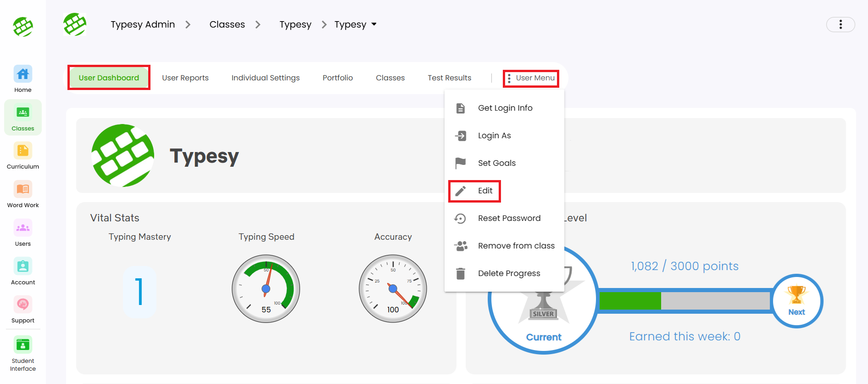The image size is (868, 384).
Task: Open Home in the sidebar
Action: click(x=23, y=79)
